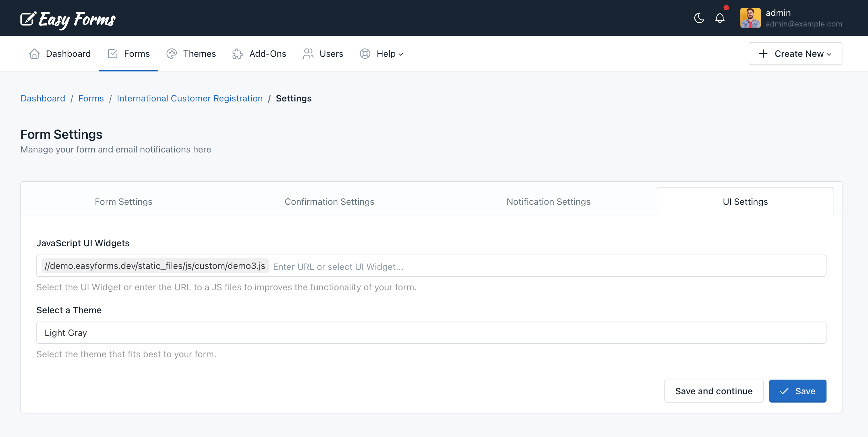The height and width of the screenshot is (437, 868).
Task: Click the Add-Ons icon
Action: coord(237,53)
